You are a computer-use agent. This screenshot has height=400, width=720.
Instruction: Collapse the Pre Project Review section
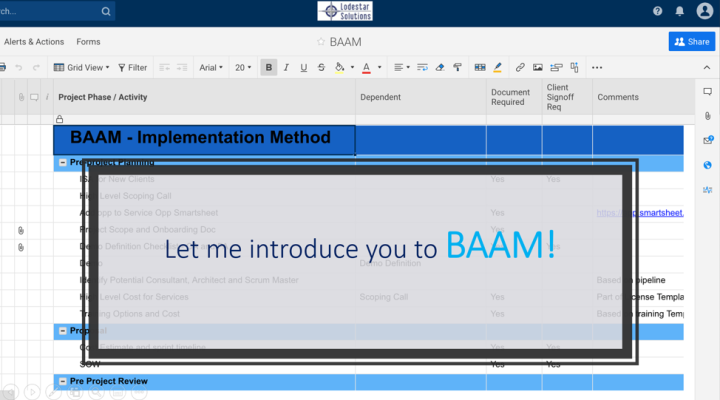(63, 381)
